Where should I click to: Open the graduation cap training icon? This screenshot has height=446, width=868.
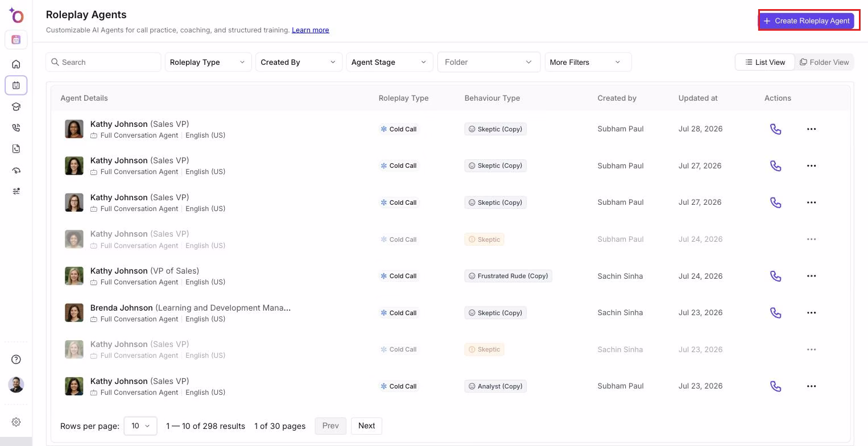click(x=16, y=106)
